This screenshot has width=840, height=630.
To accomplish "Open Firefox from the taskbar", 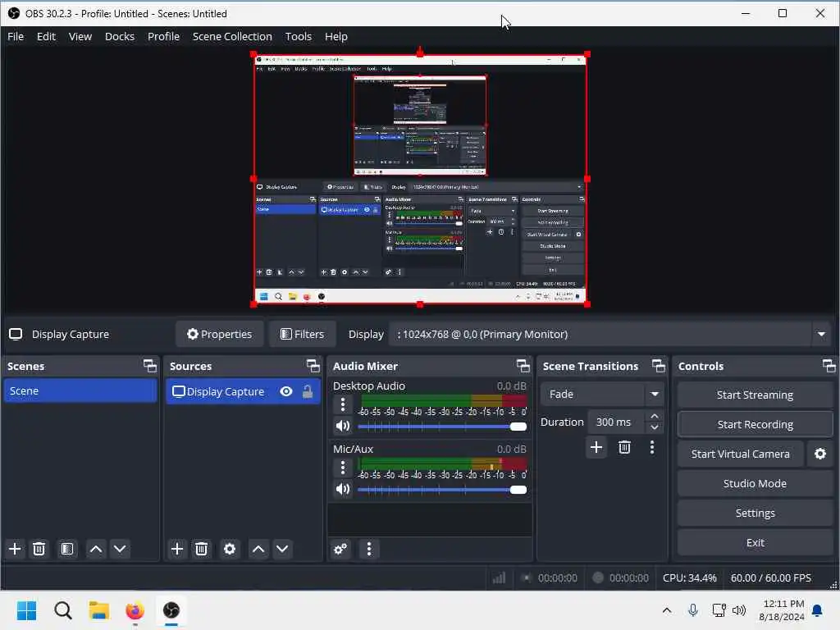I will click(135, 610).
